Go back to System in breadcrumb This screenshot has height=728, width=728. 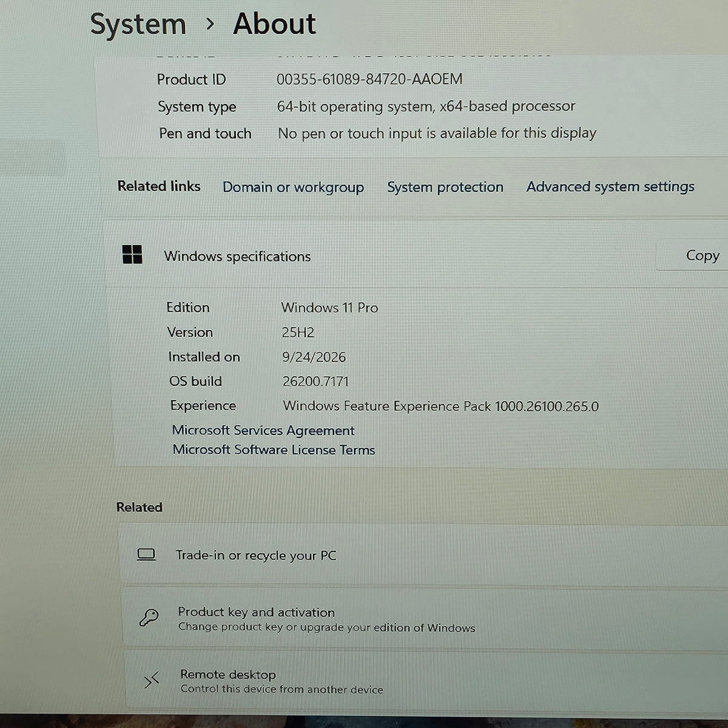(138, 24)
